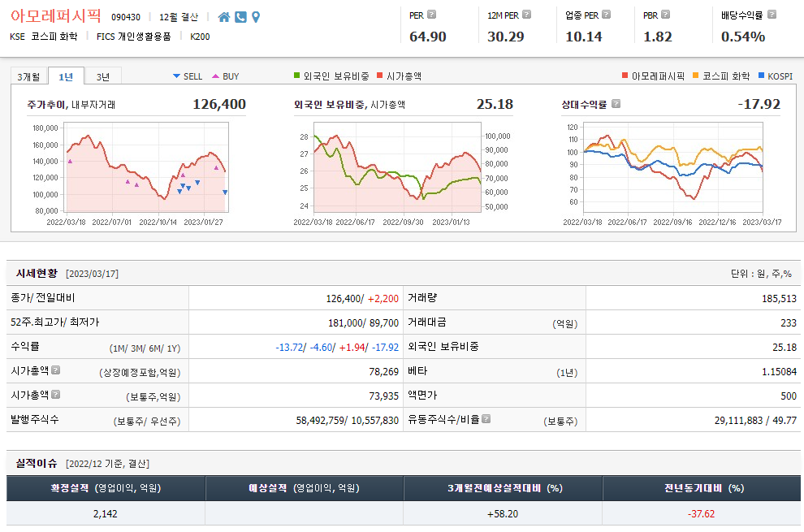Screen dimensions: 804x532
Task: Click the red 아모레퍼시픽 legend swatch
Action: pyautogui.click(x=625, y=76)
